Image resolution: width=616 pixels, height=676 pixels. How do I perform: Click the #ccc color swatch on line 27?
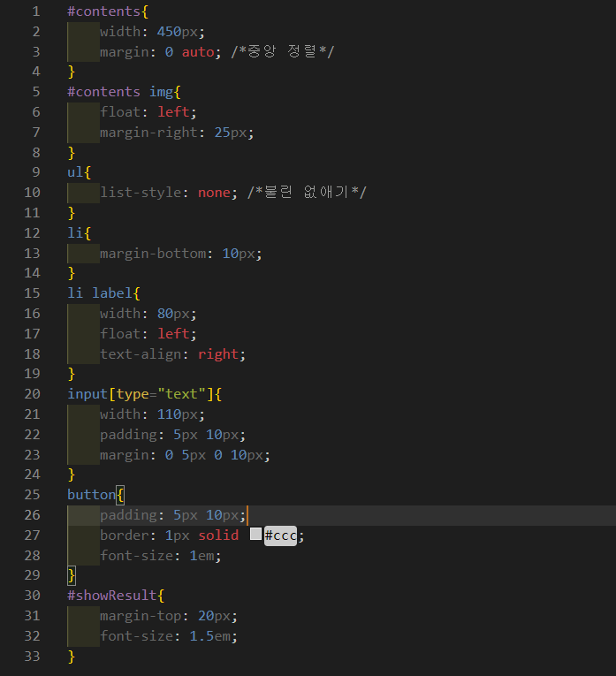coord(255,534)
